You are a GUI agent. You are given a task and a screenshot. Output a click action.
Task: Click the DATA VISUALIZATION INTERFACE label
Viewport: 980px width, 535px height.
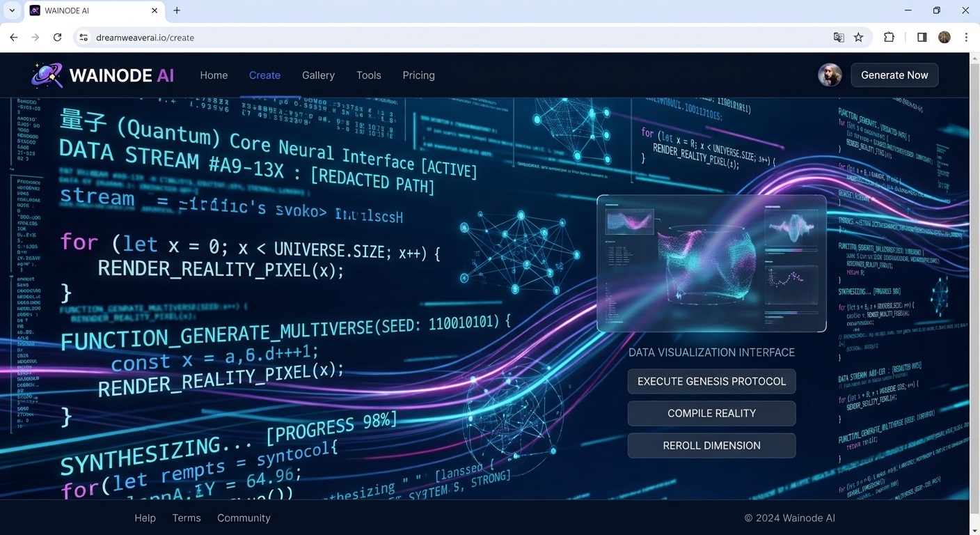(711, 352)
